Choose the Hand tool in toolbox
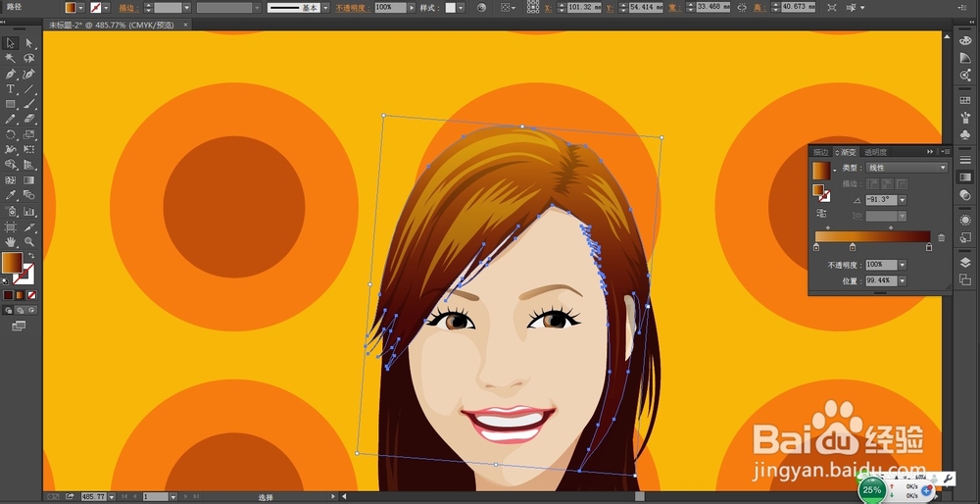The width and height of the screenshot is (980, 504). coord(10,240)
